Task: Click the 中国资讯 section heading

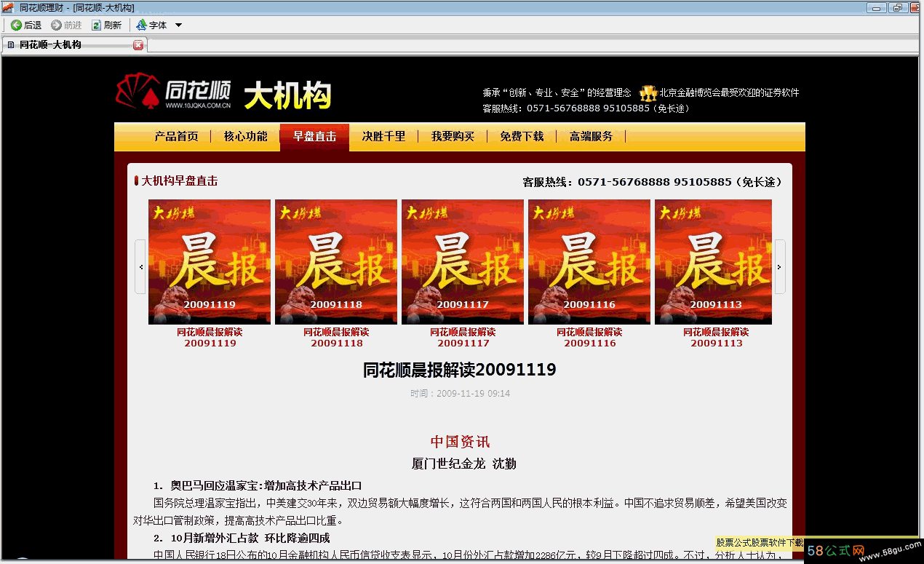Action: coord(460,442)
